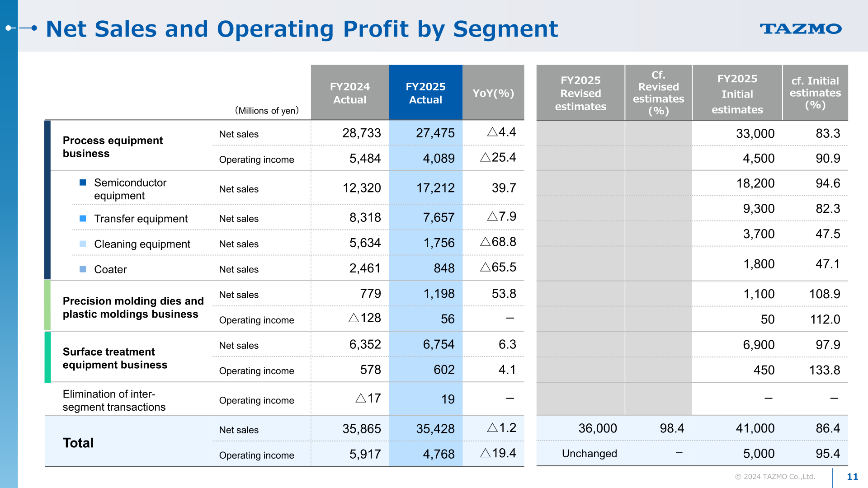Click the value 1,198 precision molding net sales
868x488 pixels.
click(x=439, y=294)
